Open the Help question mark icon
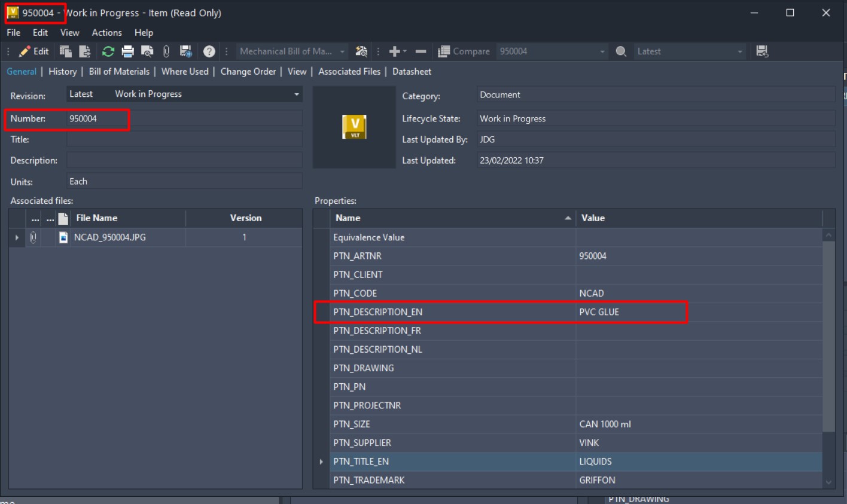Screen dimensions: 847x504 (209, 51)
